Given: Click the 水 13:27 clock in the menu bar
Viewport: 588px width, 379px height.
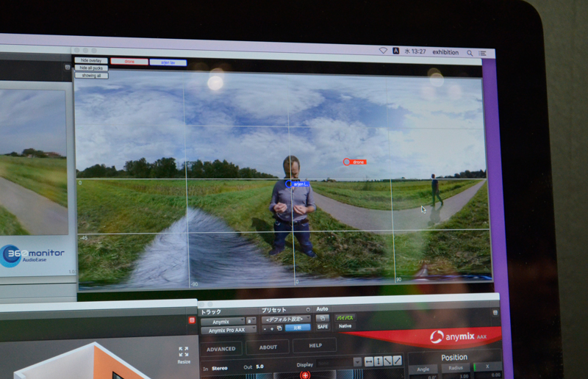Looking at the screenshot, I should coord(415,51).
